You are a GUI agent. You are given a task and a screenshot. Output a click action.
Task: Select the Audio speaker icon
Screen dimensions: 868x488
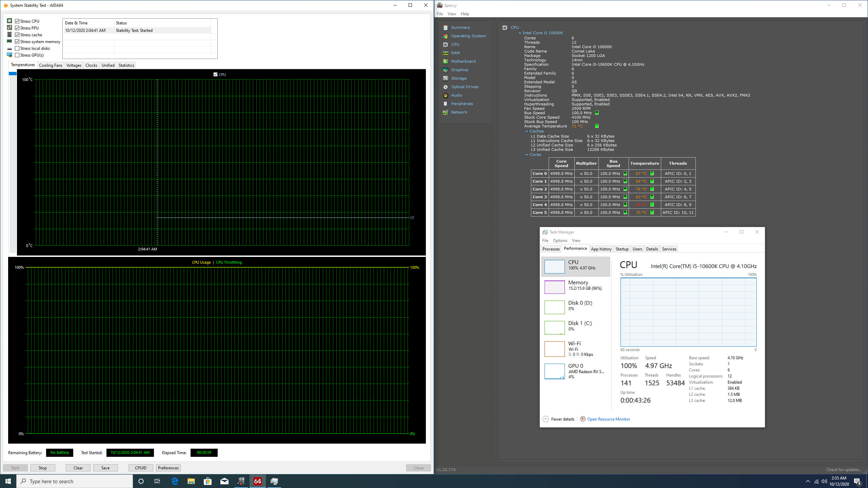pyautogui.click(x=446, y=95)
